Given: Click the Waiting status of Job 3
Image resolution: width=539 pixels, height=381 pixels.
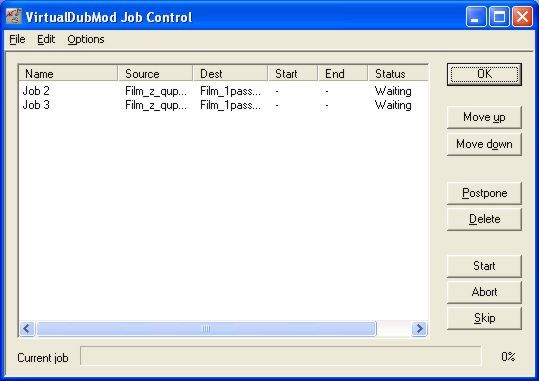Looking at the screenshot, I should point(393,105).
